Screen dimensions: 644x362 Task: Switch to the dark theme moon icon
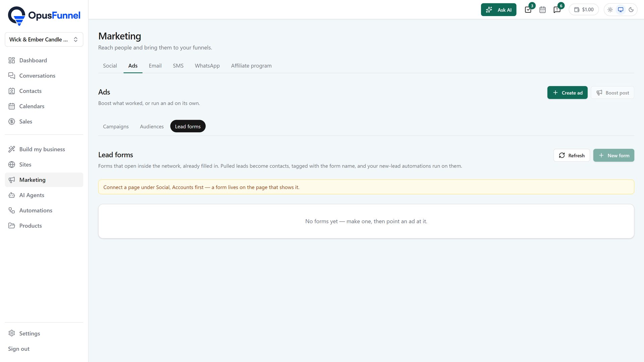point(631,10)
